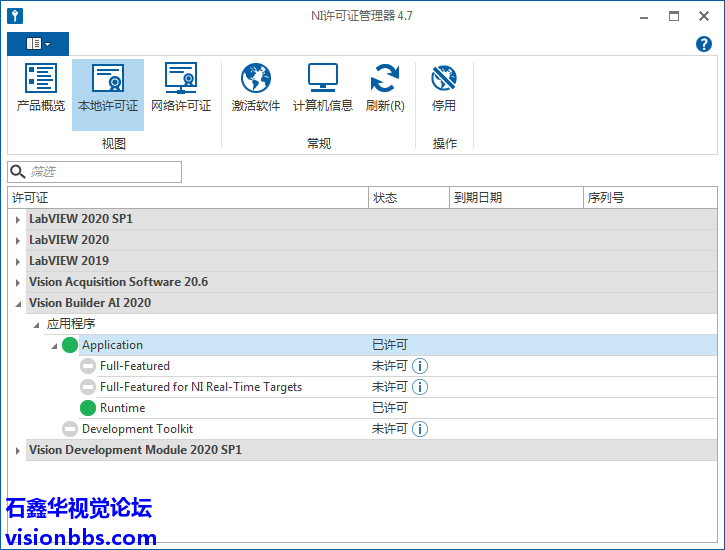Refresh licenses with 刷新(R) button
The width and height of the screenshot is (725, 550).
click(385, 89)
